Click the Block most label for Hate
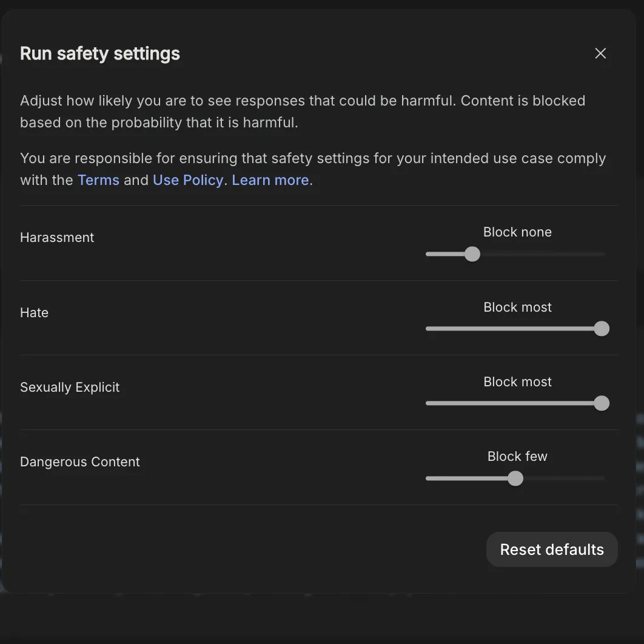 pyautogui.click(x=517, y=307)
